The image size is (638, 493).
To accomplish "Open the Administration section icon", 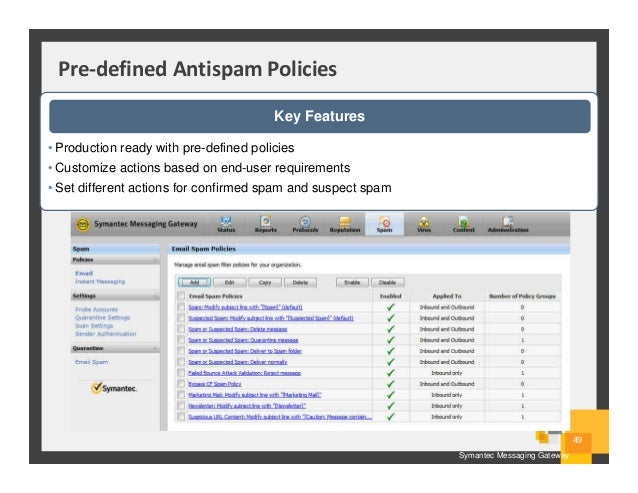I will (508, 222).
